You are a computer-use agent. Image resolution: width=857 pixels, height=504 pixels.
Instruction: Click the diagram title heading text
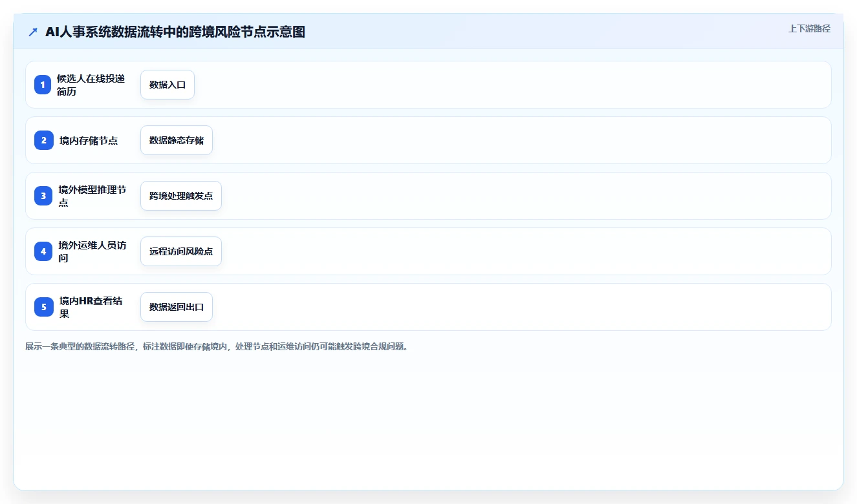[x=175, y=32]
